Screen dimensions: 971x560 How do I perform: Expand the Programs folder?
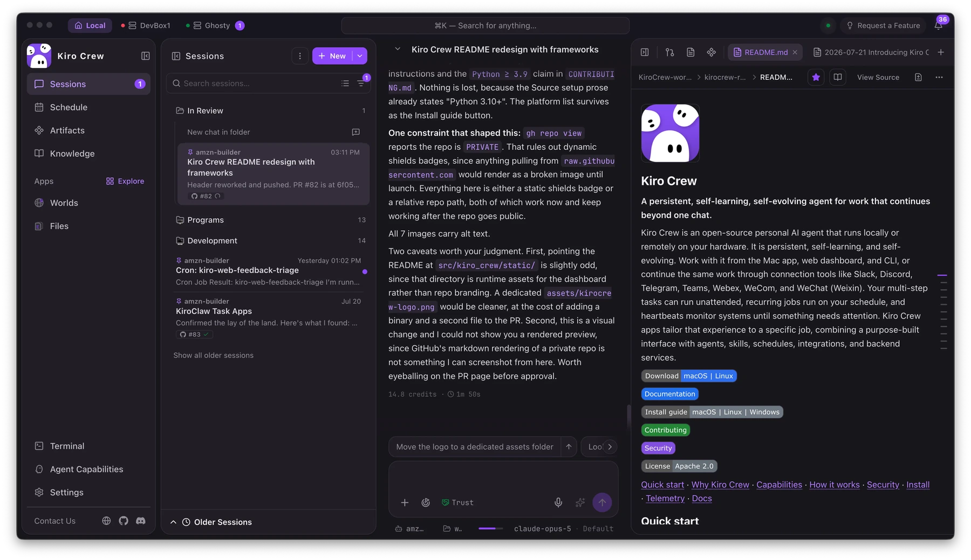click(x=270, y=220)
